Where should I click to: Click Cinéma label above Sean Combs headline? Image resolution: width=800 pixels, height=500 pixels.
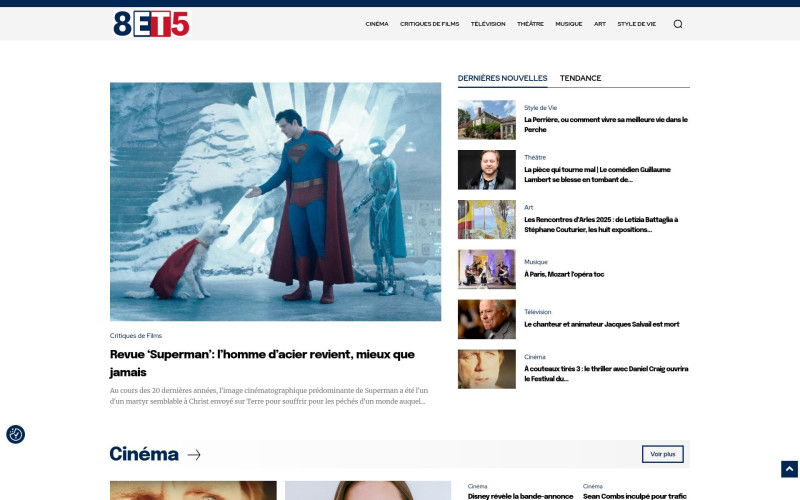click(592, 486)
